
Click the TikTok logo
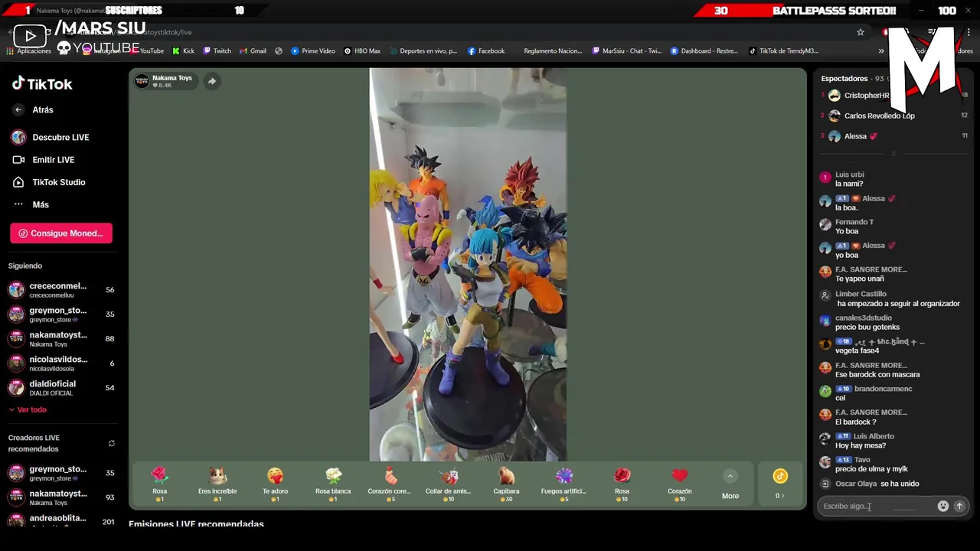tap(42, 84)
